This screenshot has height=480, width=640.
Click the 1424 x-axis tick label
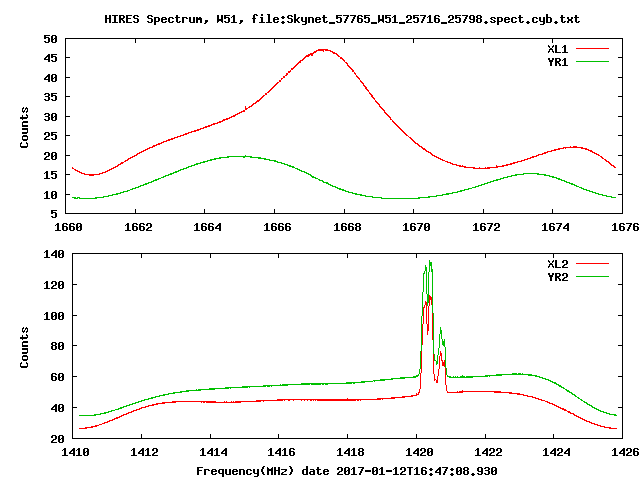556,452
